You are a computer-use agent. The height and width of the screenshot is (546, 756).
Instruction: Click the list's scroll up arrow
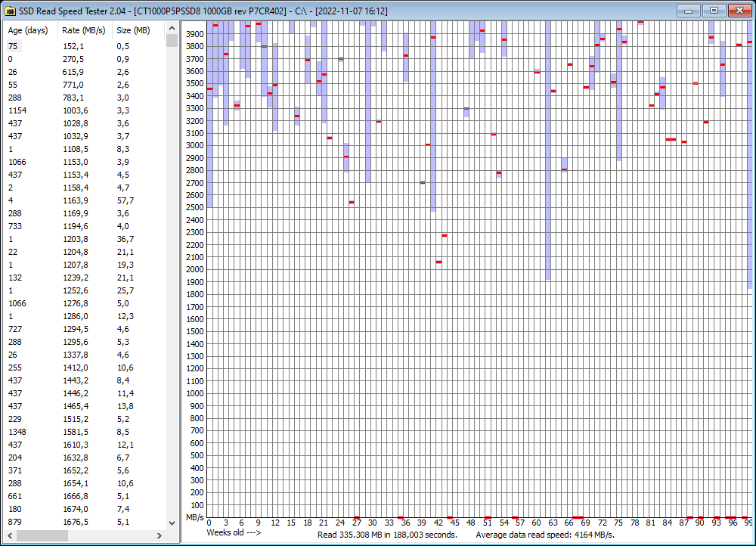tap(172, 29)
